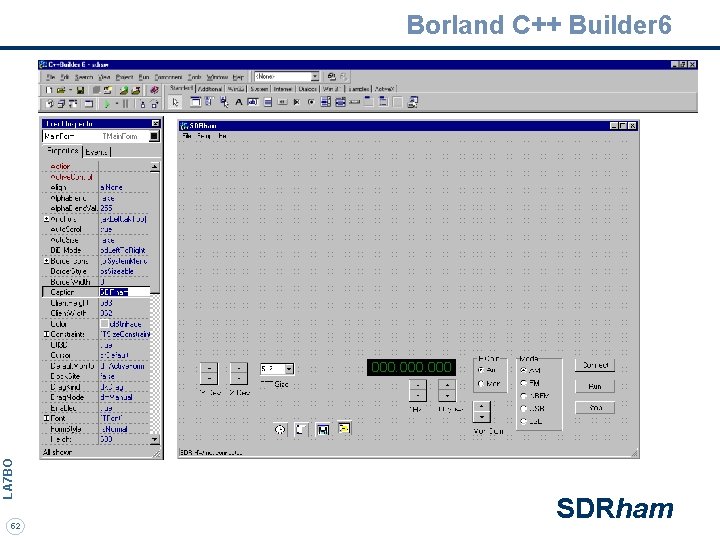Select the ComboBox component in palette

pyautogui.click(x=340, y=102)
